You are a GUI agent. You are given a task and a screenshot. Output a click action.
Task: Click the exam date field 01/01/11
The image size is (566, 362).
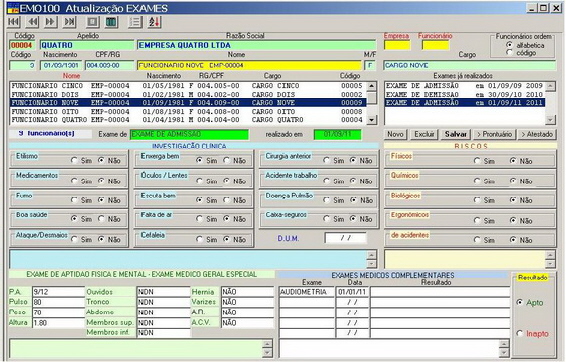[x=352, y=292]
